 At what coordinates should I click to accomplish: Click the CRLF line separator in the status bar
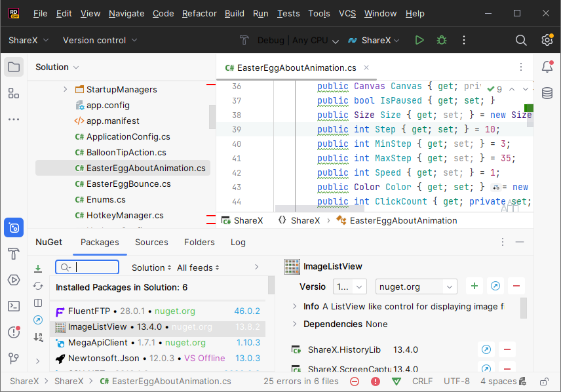[x=422, y=381]
